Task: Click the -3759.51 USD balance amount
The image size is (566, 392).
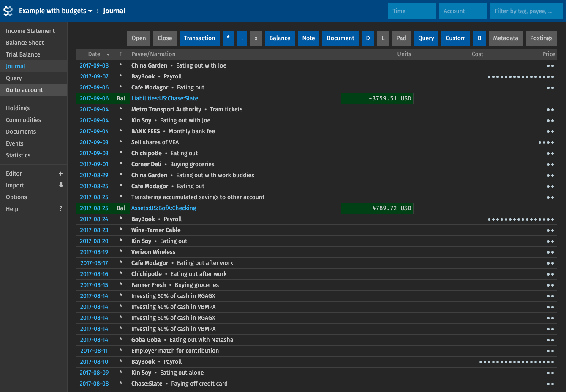Action: click(390, 98)
